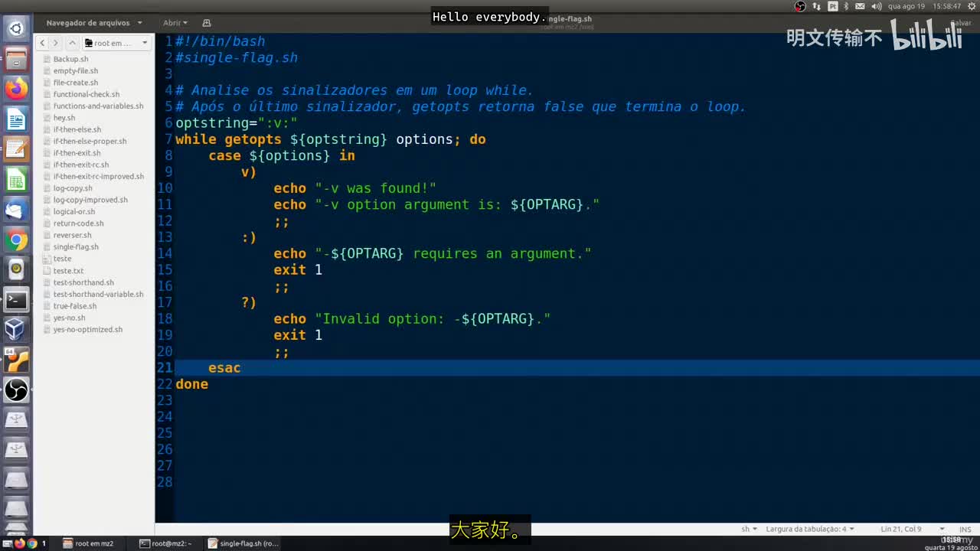Select file-create.sh in the file browser
Screen dimensions: 980x551
pyautogui.click(x=75, y=83)
